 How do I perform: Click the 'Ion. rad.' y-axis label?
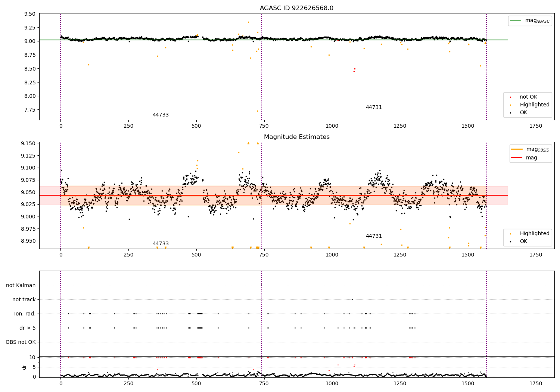(x=25, y=314)
